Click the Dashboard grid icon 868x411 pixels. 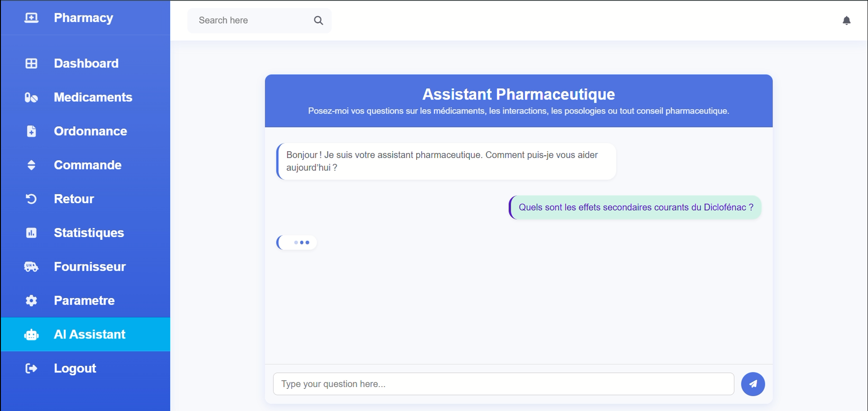point(31,63)
